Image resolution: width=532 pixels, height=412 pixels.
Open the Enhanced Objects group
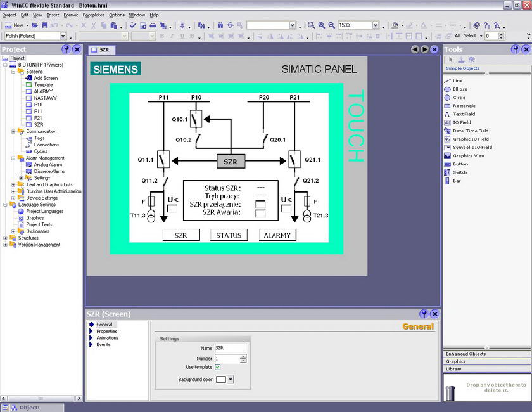coord(486,354)
